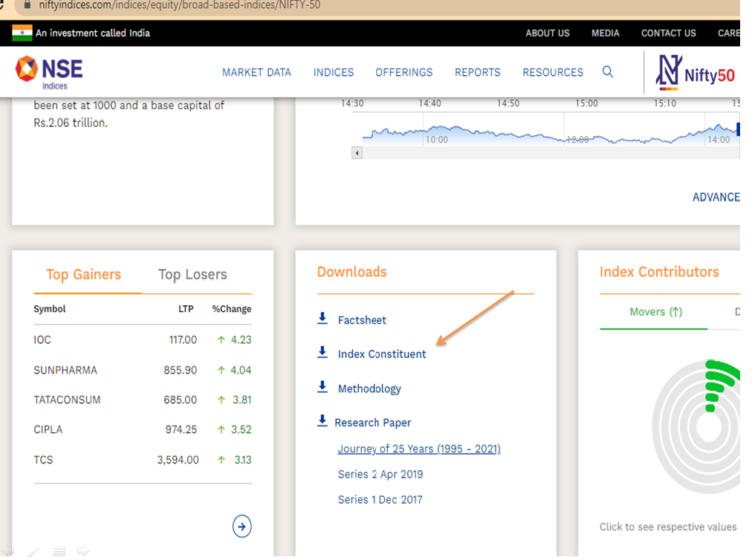Click green up arrow in TCS row

click(221, 460)
